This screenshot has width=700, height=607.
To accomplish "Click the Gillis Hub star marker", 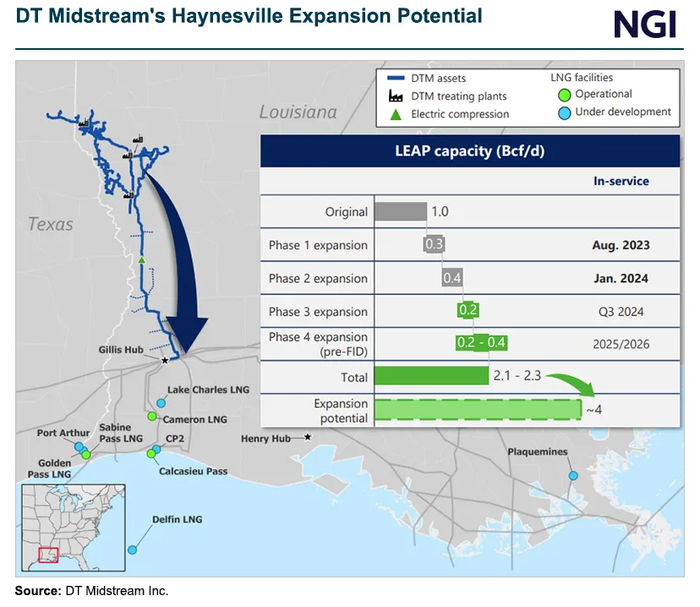I will pos(166,360).
